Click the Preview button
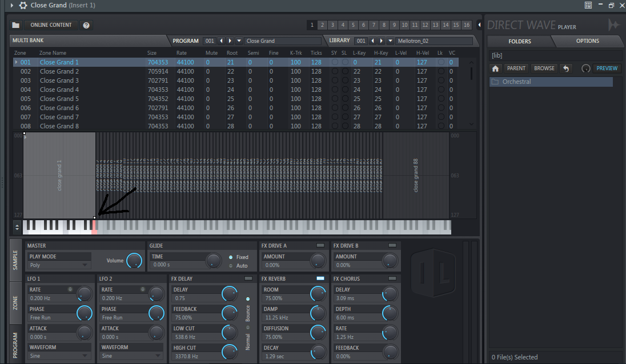Viewport: 626px width, 364px height. [x=607, y=68]
